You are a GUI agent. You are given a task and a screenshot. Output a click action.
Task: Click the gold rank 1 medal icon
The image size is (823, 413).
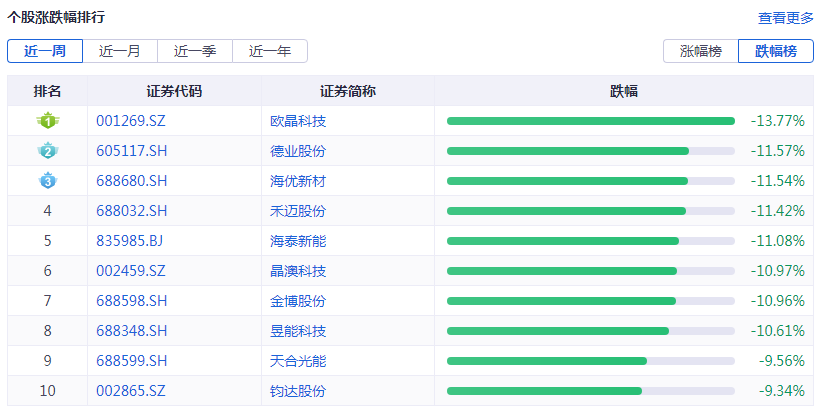click(47, 121)
